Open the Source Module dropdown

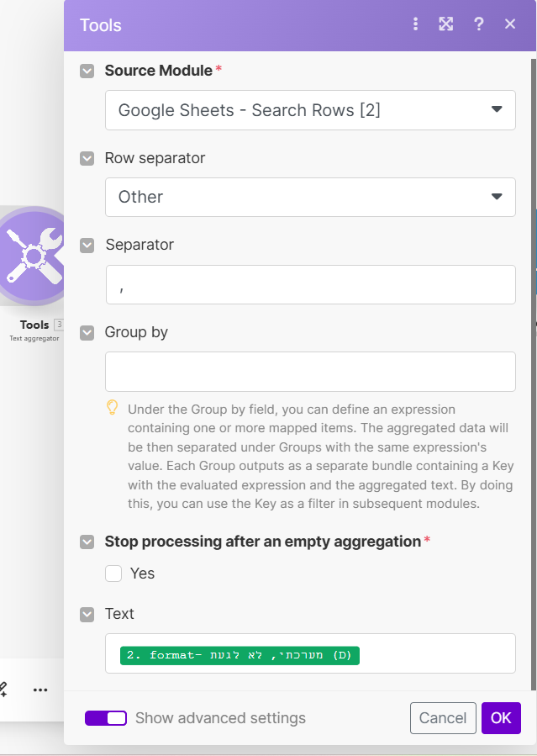click(x=310, y=110)
